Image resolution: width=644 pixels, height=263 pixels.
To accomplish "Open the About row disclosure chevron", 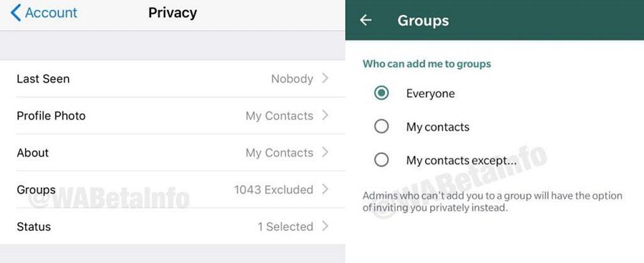I will coord(325,152).
